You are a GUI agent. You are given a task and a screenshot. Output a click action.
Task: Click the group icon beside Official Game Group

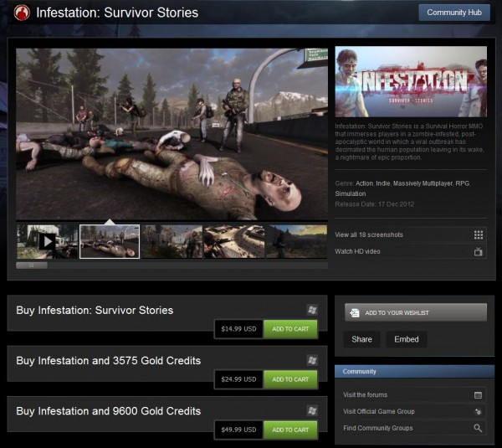tap(478, 411)
